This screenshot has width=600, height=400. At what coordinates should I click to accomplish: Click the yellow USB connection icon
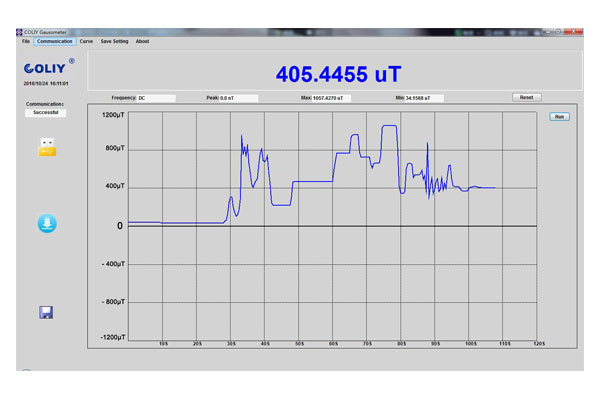click(47, 147)
